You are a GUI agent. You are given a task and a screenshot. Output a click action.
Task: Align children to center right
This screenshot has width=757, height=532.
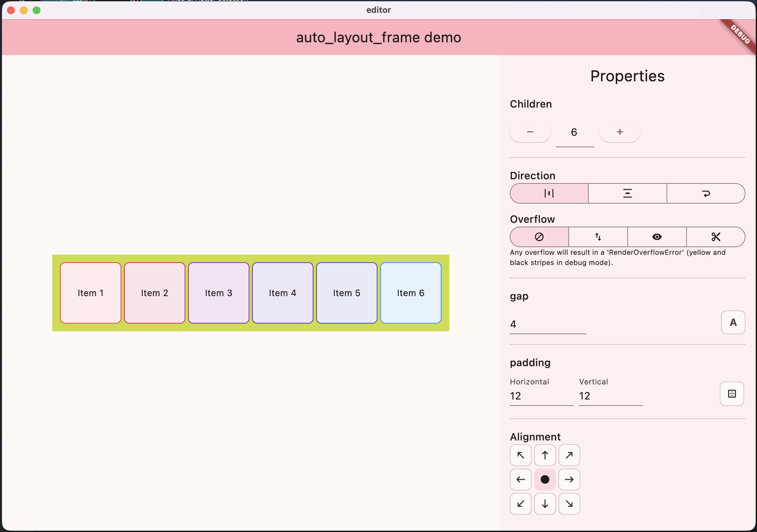[569, 479]
